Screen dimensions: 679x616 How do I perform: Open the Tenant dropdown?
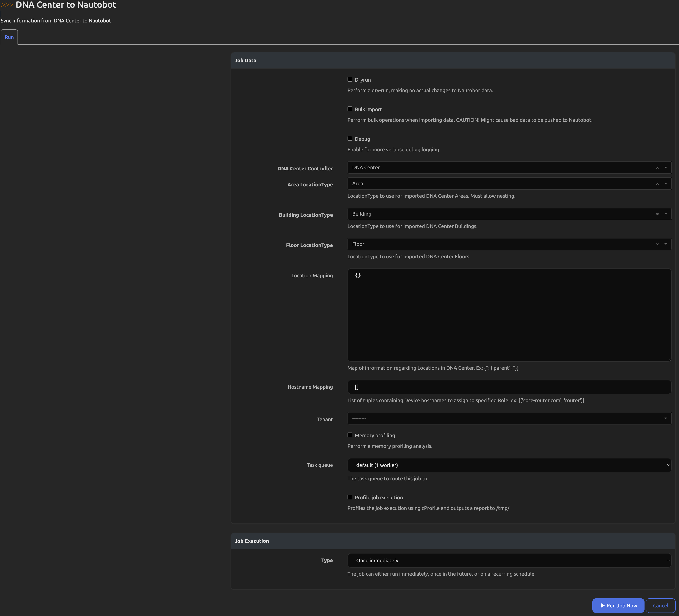click(509, 418)
